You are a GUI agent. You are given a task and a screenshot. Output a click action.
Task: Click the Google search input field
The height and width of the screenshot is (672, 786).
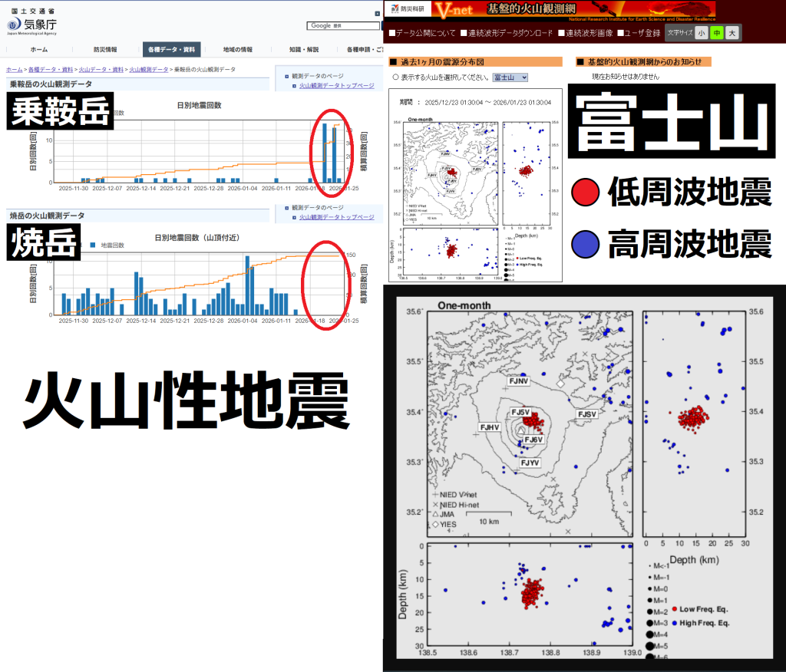343,25
